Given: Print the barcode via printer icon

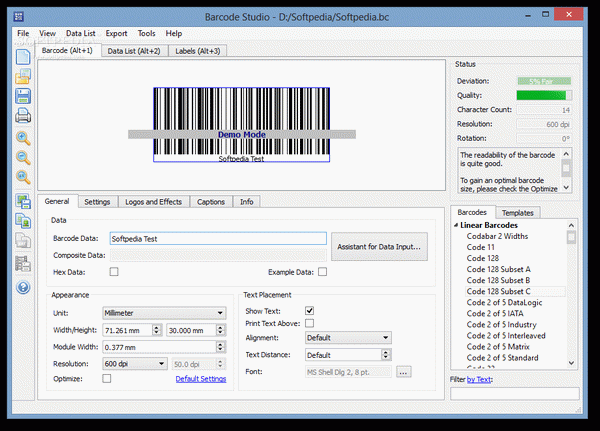Looking at the screenshot, I should tap(23, 116).
